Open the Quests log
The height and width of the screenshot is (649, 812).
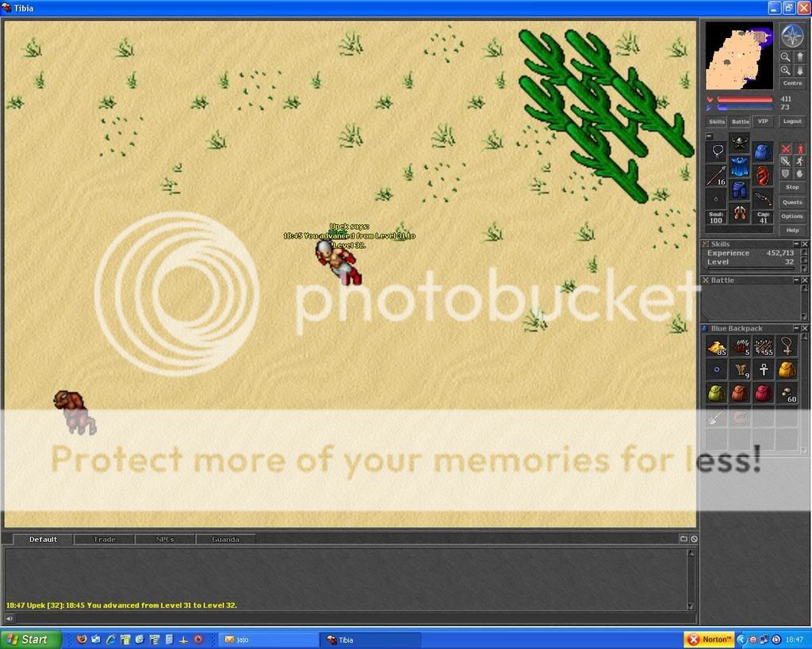tap(792, 202)
